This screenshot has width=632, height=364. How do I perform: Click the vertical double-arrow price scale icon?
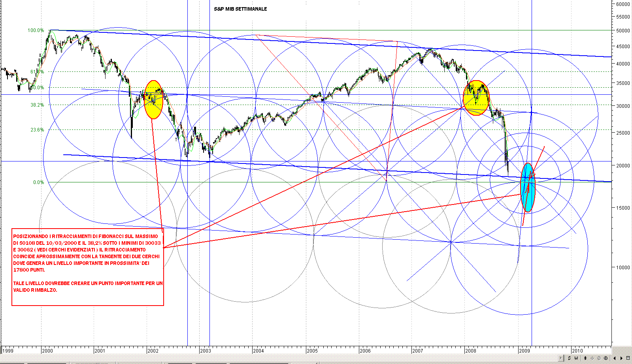tap(585, 358)
